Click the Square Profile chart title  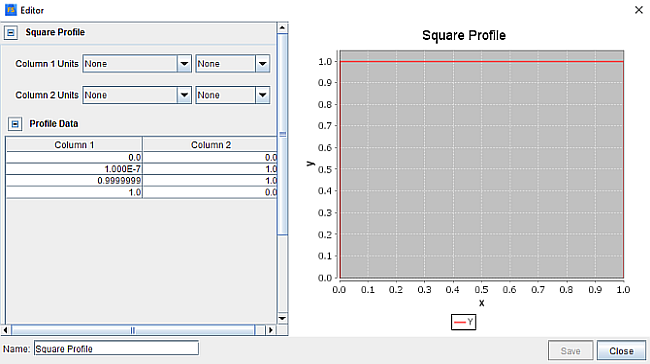point(464,36)
